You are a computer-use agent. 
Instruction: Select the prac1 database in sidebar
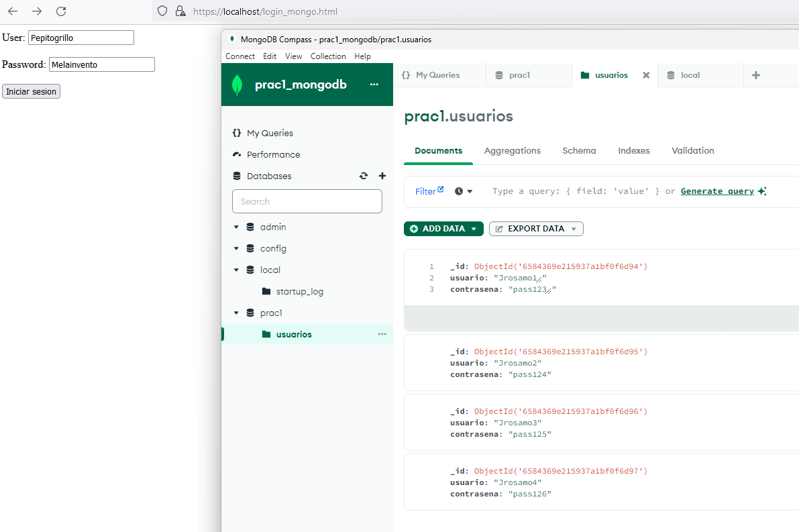point(270,313)
